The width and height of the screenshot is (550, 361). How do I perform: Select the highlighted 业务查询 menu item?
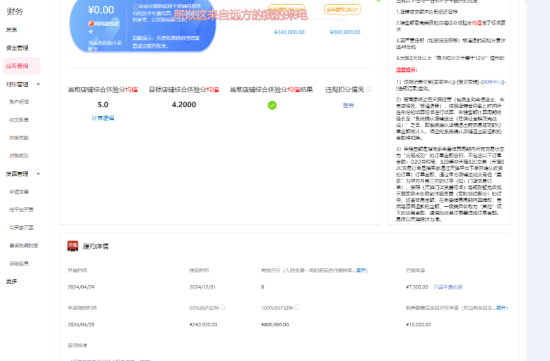click(21, 66)
